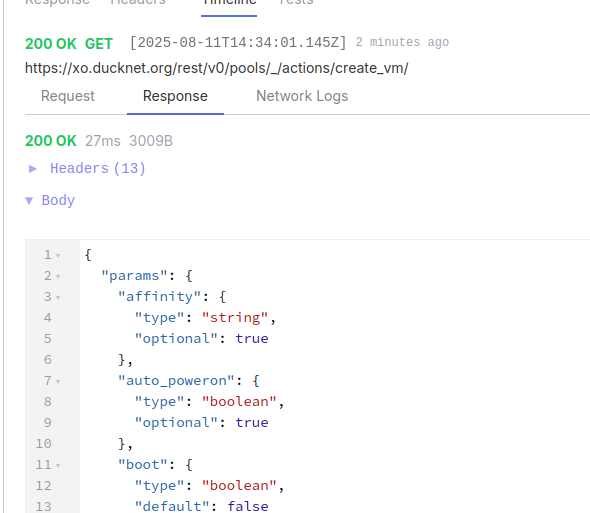Click line number 10 in gutter
This screenshot has width=590, height=513.
click(x=43, y=444)
